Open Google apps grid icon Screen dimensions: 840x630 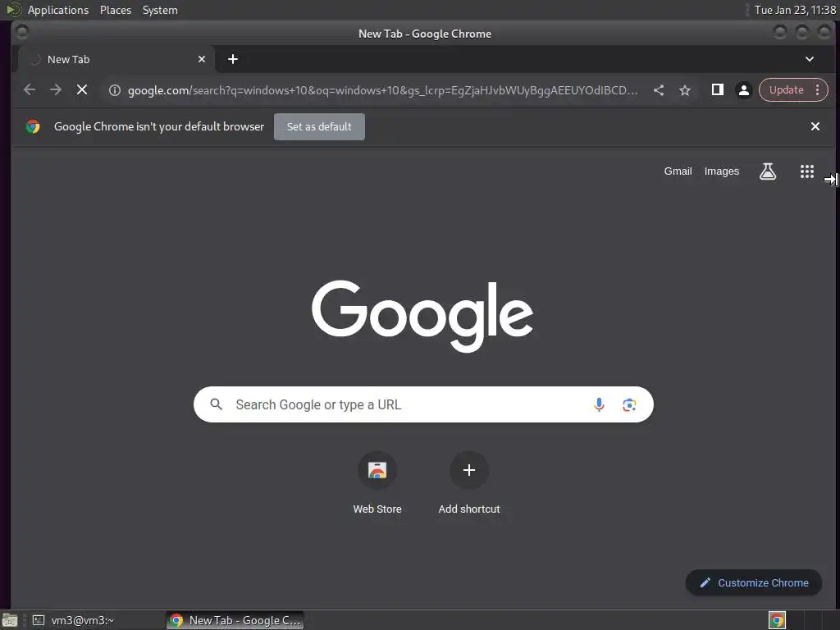coord(807,171)
